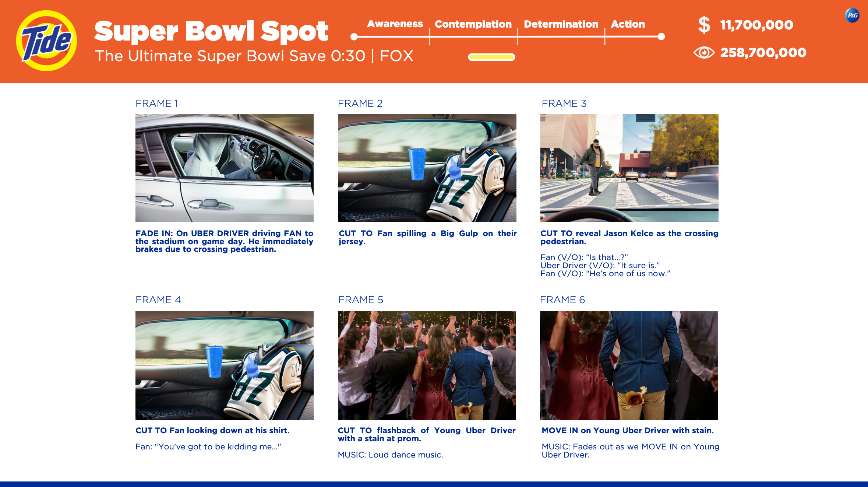Screen dimensions: 868x487
Task: Click the 'FRAME 5' heading
Action: click(x=361, y=300)
